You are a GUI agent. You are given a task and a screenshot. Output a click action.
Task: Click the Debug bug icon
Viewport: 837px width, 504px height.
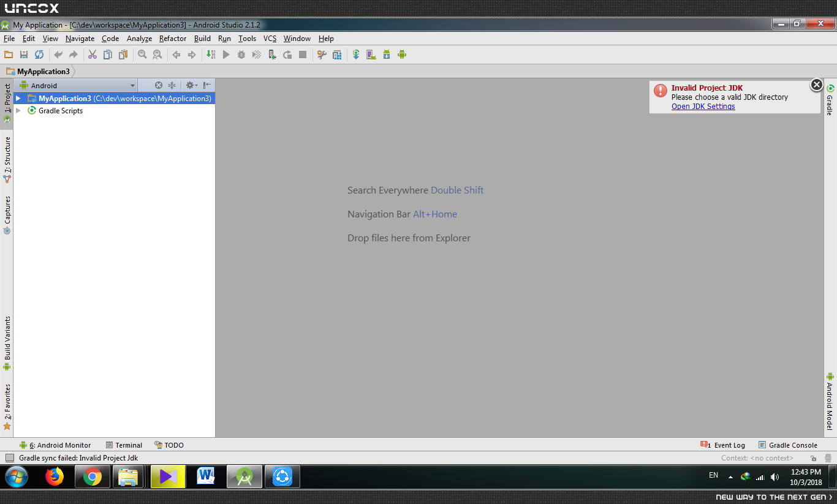[241, 55]
